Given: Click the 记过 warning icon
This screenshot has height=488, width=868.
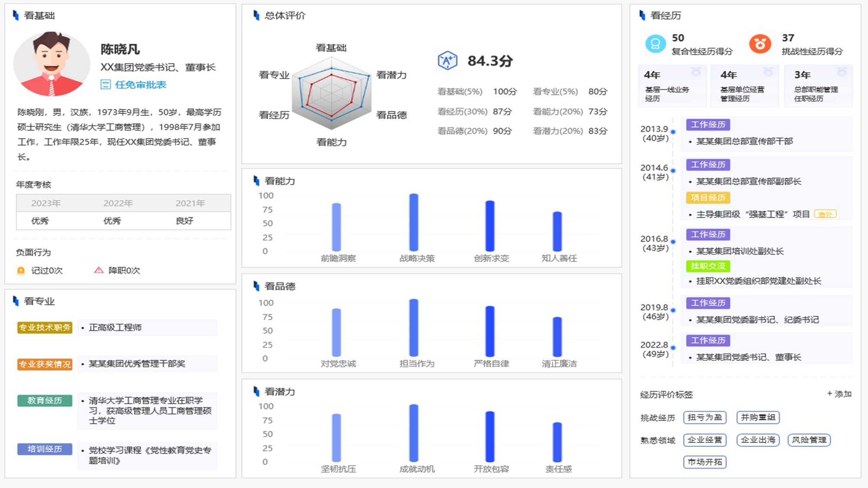Looking at the screenshot, I should tap(21, 271).
